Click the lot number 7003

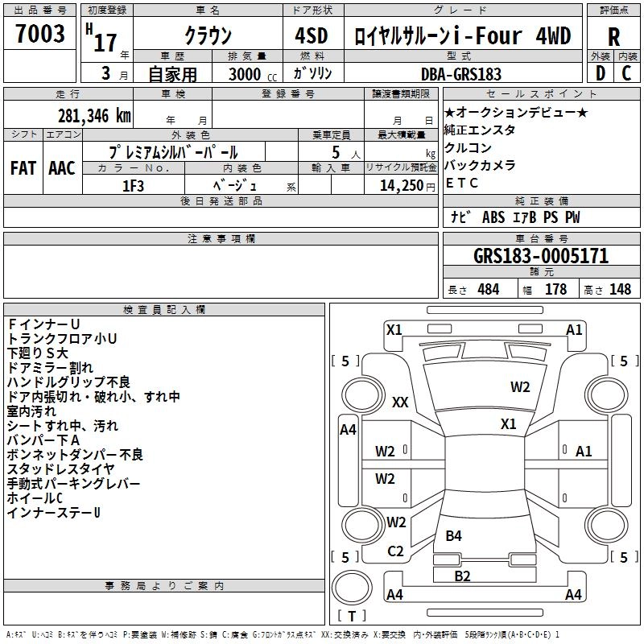click(x=40, y=34)
